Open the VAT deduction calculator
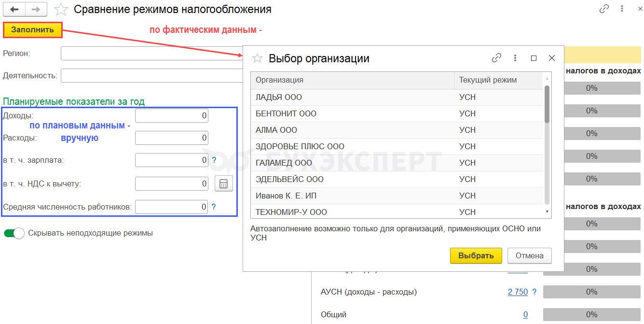This screenshot has width=644, height=324. pos(223,184)
